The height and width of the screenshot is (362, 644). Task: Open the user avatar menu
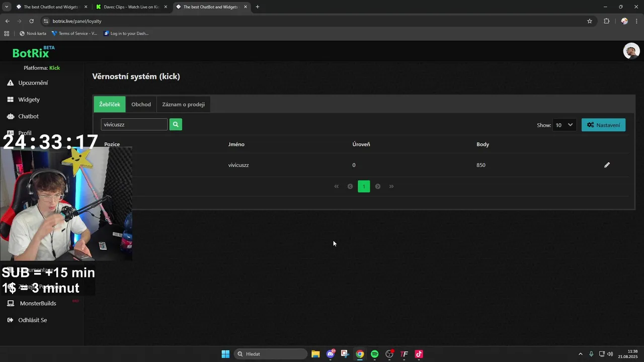coord(631,51)
